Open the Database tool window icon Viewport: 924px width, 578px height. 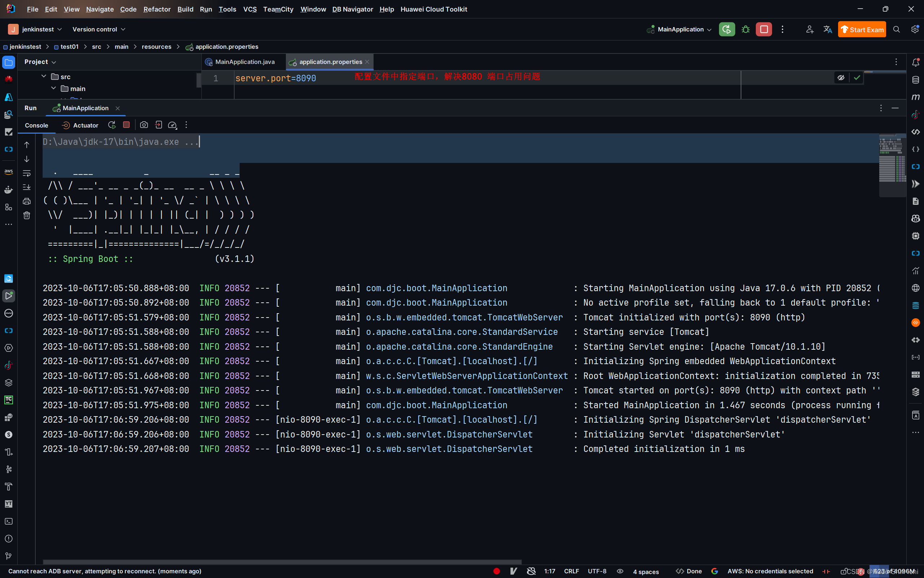(916, 80)
